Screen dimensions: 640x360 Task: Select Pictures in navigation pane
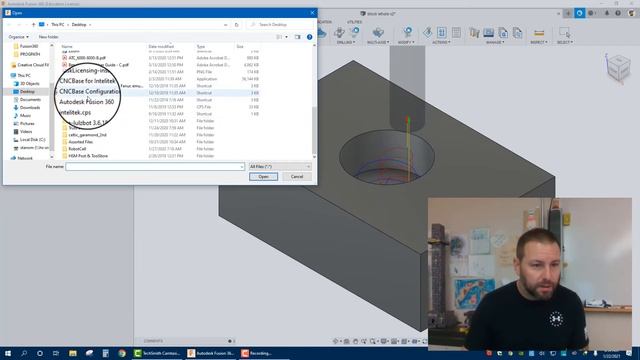click(24, 124)
